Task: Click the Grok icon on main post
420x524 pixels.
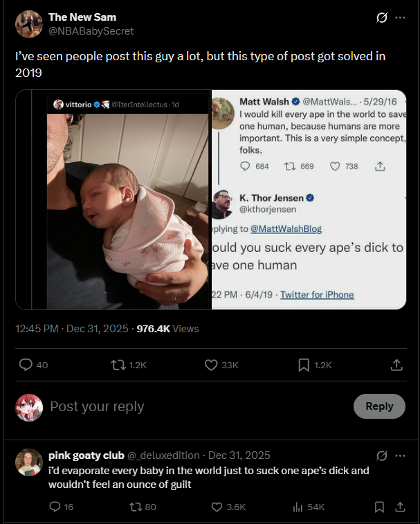Action: [380, 17]
